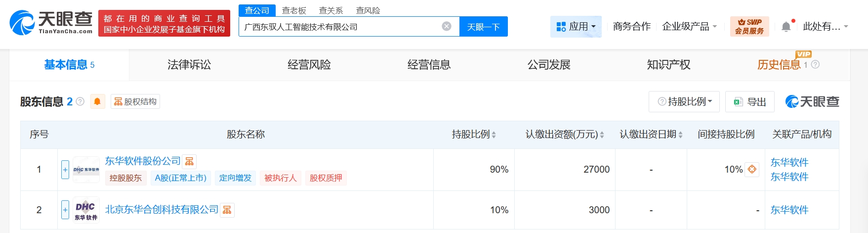Click the orange shareholder alert bell
Image resolution: width=868 pixels, height=233 pixels.
pyautogui.click(x=97, y=101)
